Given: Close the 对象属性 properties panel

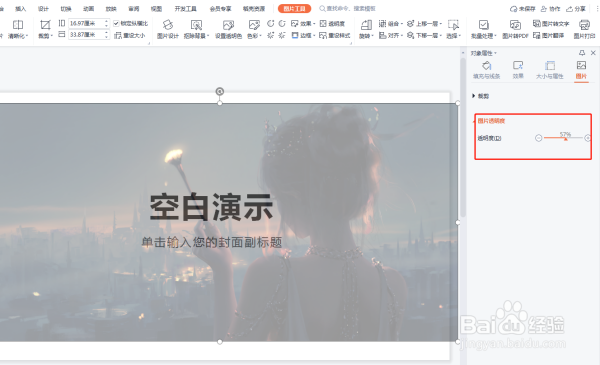Looking at the screenshot, I should coord(593,53).
